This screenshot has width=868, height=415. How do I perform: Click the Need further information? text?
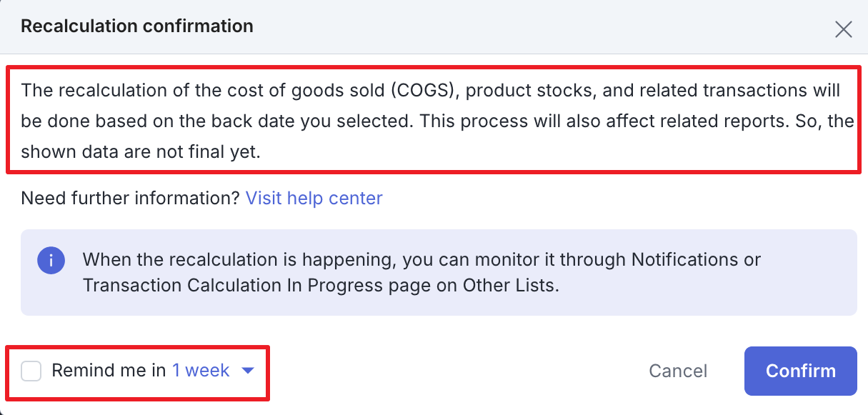130,198
